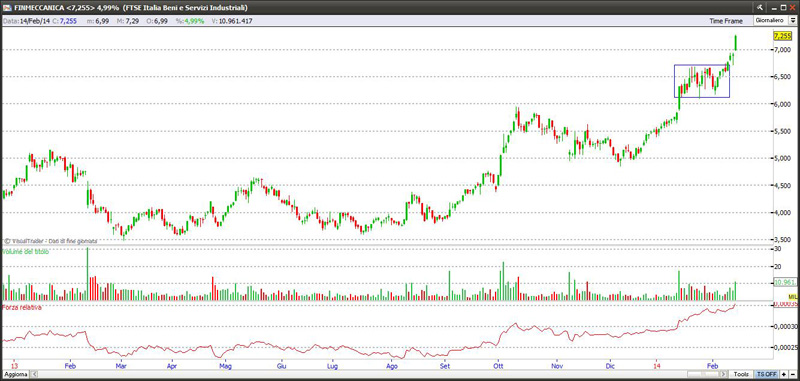
Task: Click the 'Mag' label on time axis
Action: pyautogui.click(x=226, y=366)
